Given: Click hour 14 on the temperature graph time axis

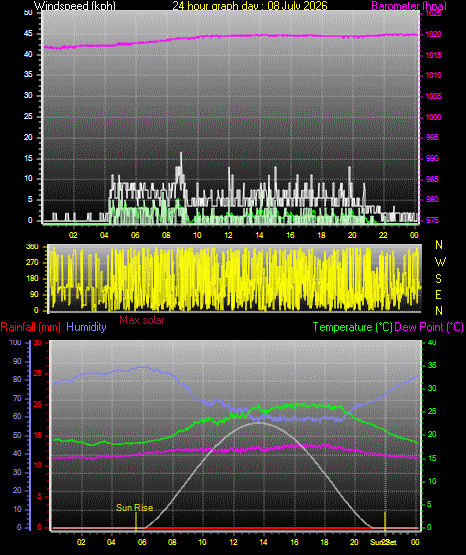Looking at the screenshot, I should coord(263,542).
